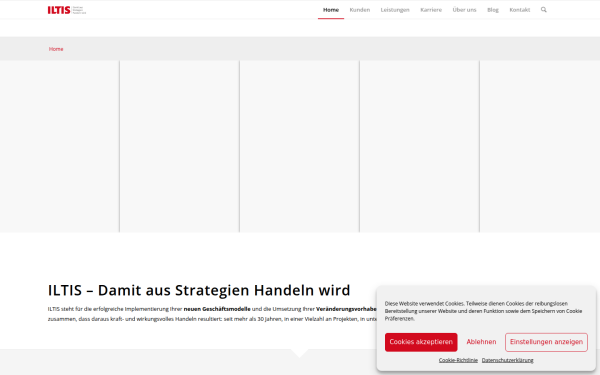
Task: Click the bold text neuen Geschäftsmodelle
Action: (x=217, y=309)
